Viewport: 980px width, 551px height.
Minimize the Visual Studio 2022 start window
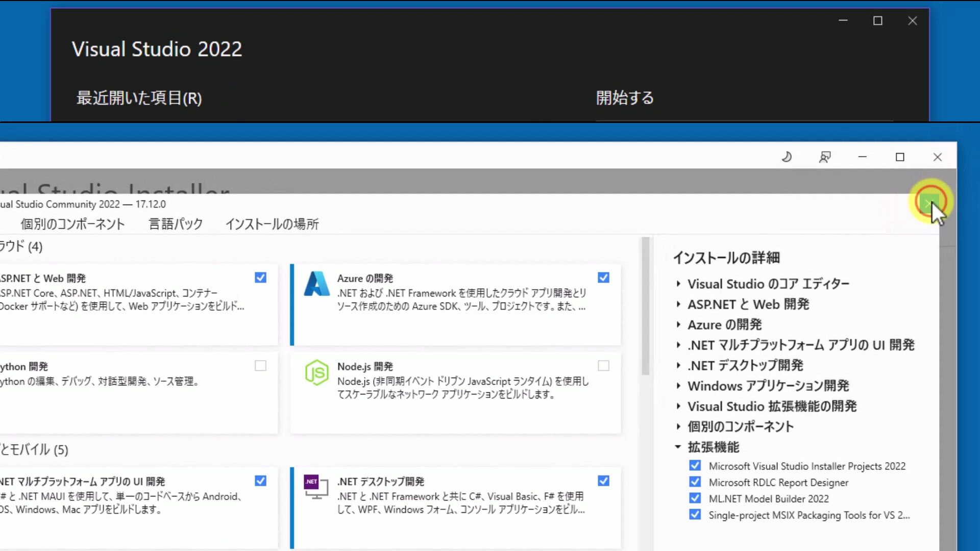click(x=843, y=21)
